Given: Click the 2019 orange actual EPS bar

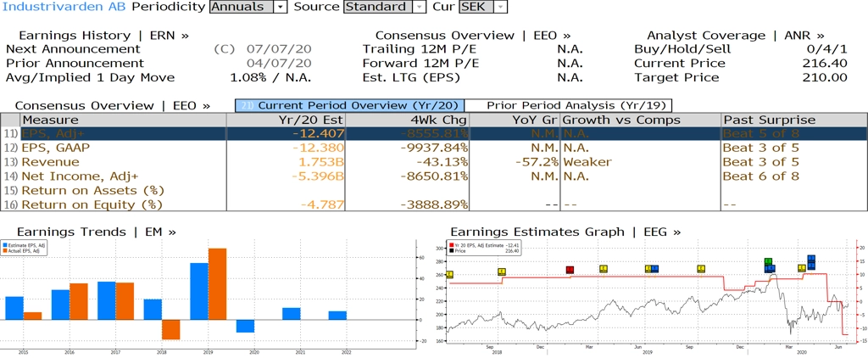Looking at the screenshot, I should (218, 284).
